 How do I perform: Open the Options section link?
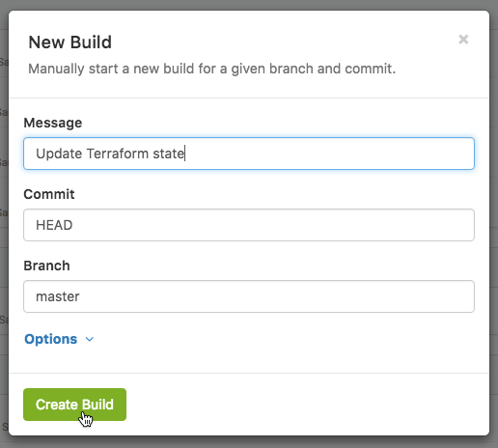(51, 339)
